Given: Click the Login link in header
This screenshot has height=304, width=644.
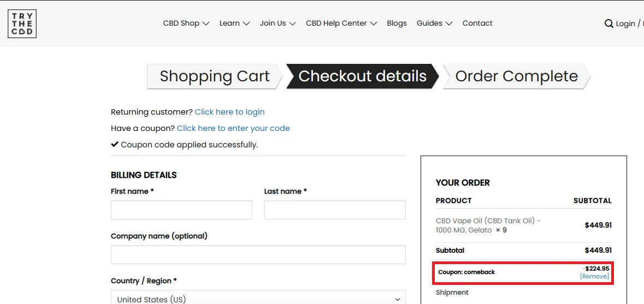Looking at the screenshot, I should coord(625,23).
